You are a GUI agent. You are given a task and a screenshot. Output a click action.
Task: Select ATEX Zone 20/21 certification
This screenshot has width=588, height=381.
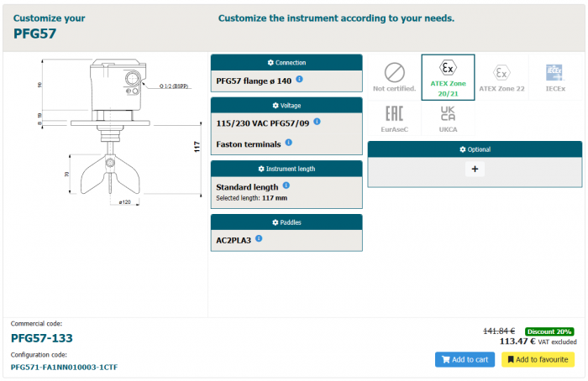coord(448,76)
